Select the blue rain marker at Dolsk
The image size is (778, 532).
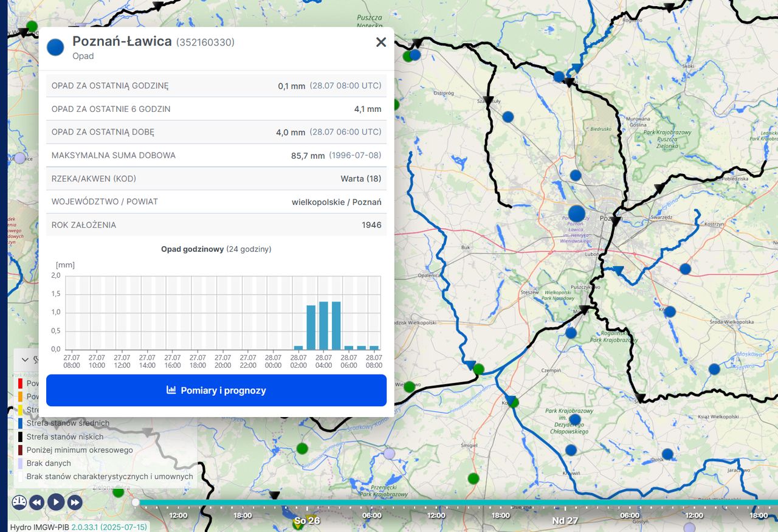coord(667,454)
